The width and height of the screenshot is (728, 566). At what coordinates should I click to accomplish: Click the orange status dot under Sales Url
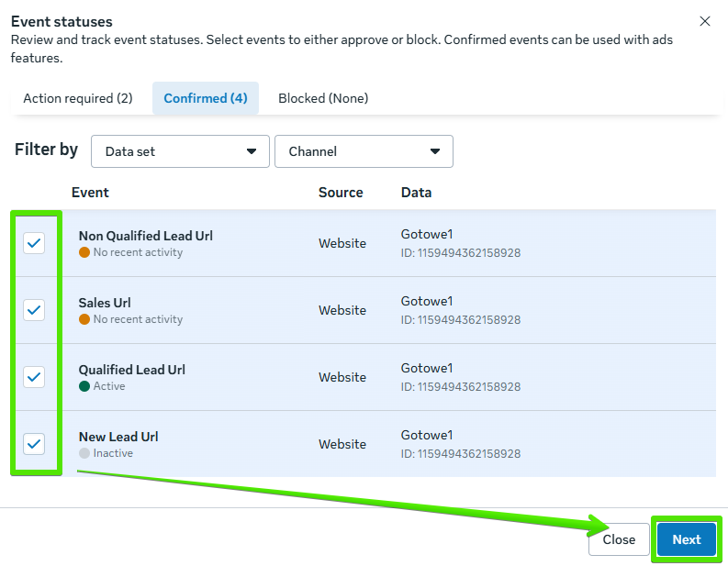click(84, 319)
